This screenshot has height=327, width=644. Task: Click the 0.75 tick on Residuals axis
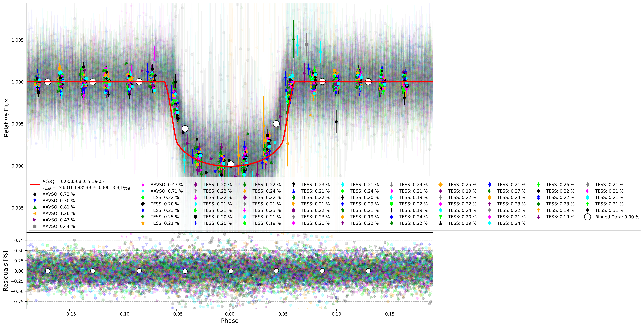(x=19, y=240)
